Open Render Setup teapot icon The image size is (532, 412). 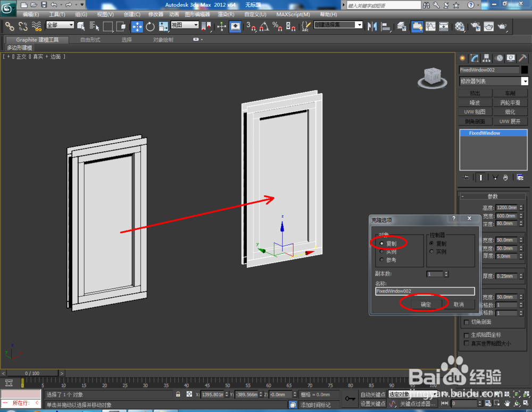click(x=475, y=26)
